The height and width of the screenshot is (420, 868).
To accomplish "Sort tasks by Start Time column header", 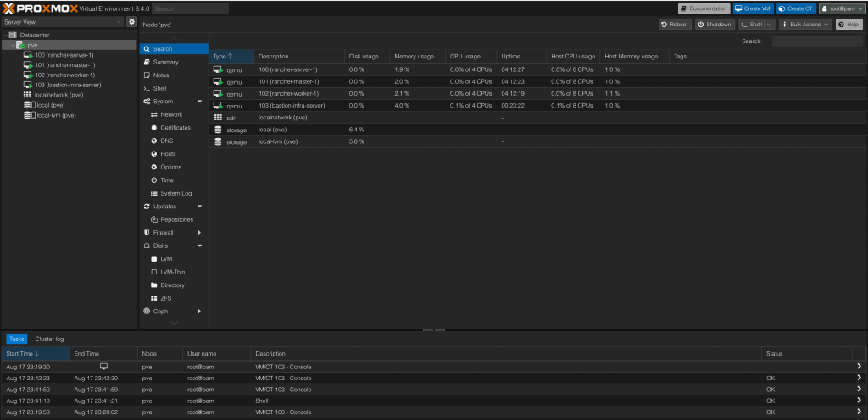I will [x=36, y=354].
